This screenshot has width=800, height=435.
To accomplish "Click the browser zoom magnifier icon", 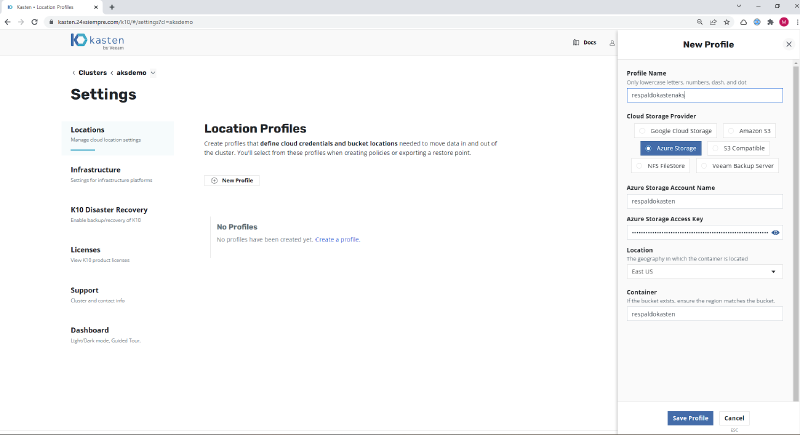I will click(699, 22).
